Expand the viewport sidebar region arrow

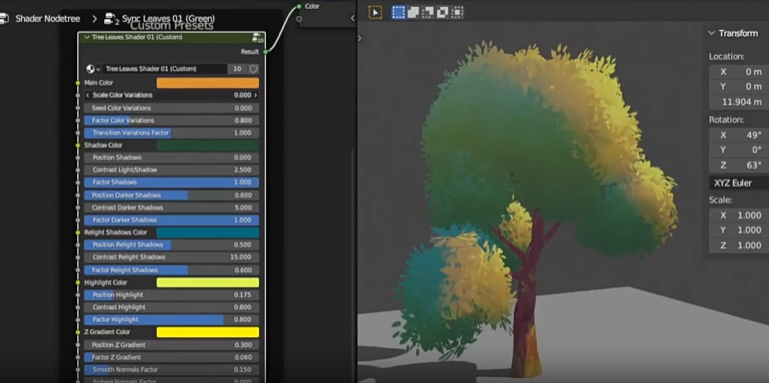(359, 38)
